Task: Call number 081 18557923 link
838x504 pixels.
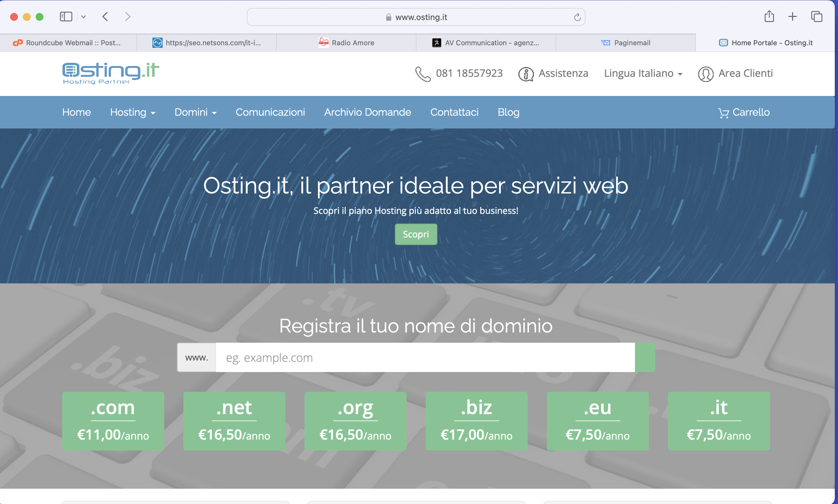Action: [x=469, y=73]
